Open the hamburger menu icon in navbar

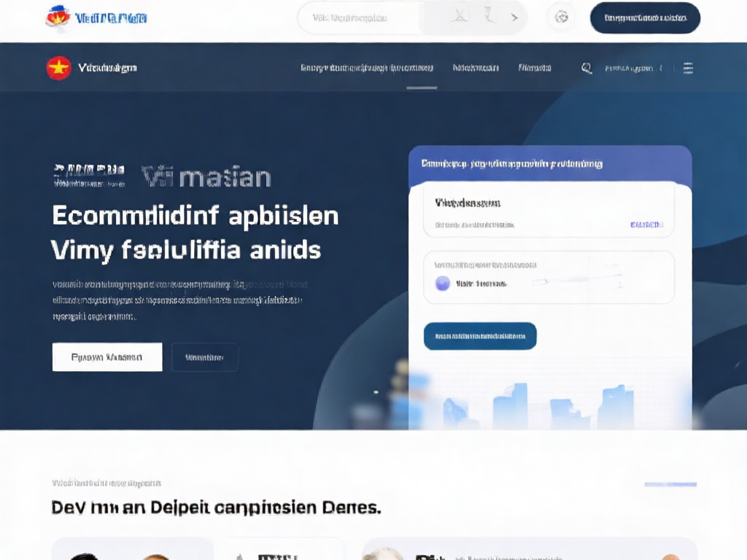coord(688,68)
